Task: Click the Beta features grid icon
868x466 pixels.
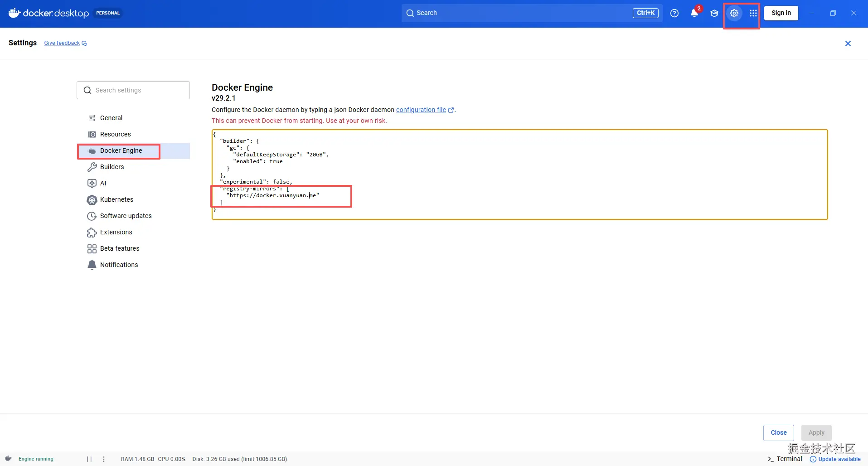Action: click(92, 248)
